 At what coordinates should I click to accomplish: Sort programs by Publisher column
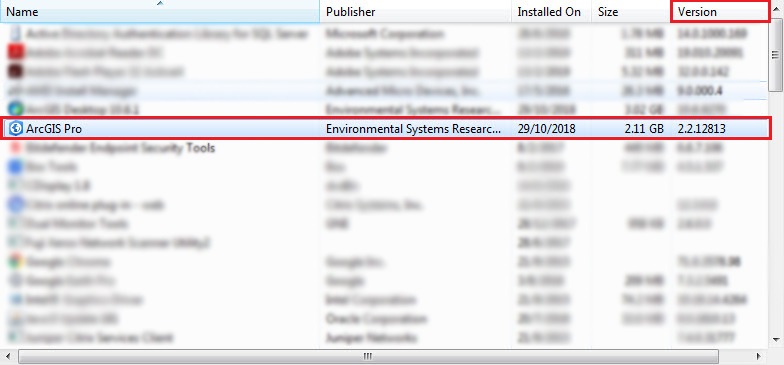[x=416, y=12]
